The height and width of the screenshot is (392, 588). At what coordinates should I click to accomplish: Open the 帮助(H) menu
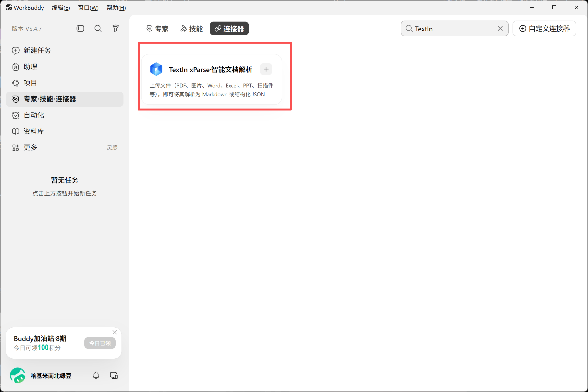click(x=116, y=8)
